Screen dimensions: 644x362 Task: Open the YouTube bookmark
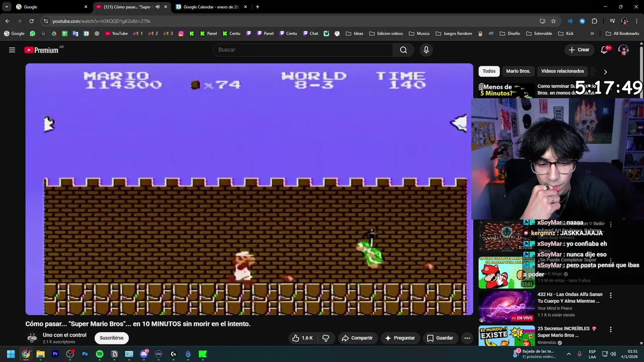(x=117, y=34)
